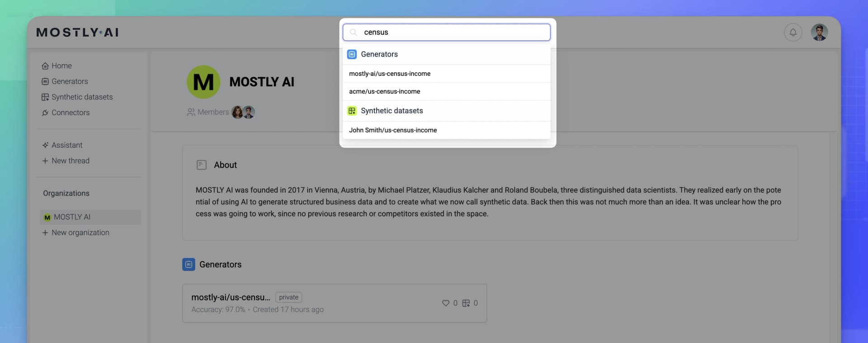Select MOSTLY AI organization in sidebar

(90, 217)
